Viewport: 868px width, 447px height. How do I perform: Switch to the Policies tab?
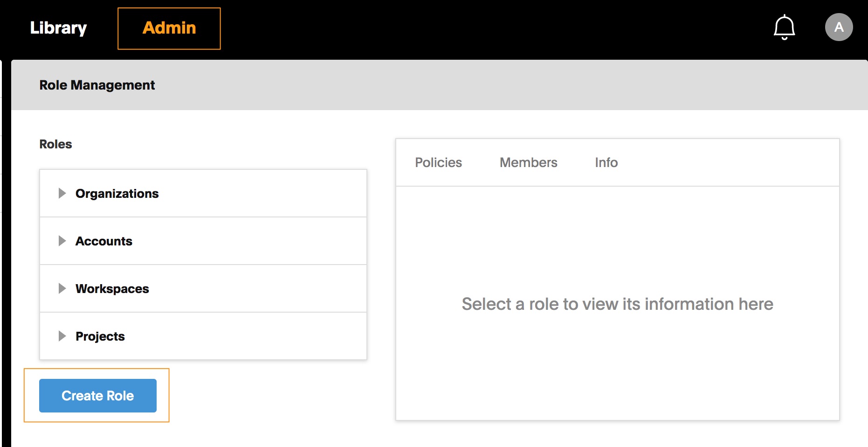(x=438, y=162)
